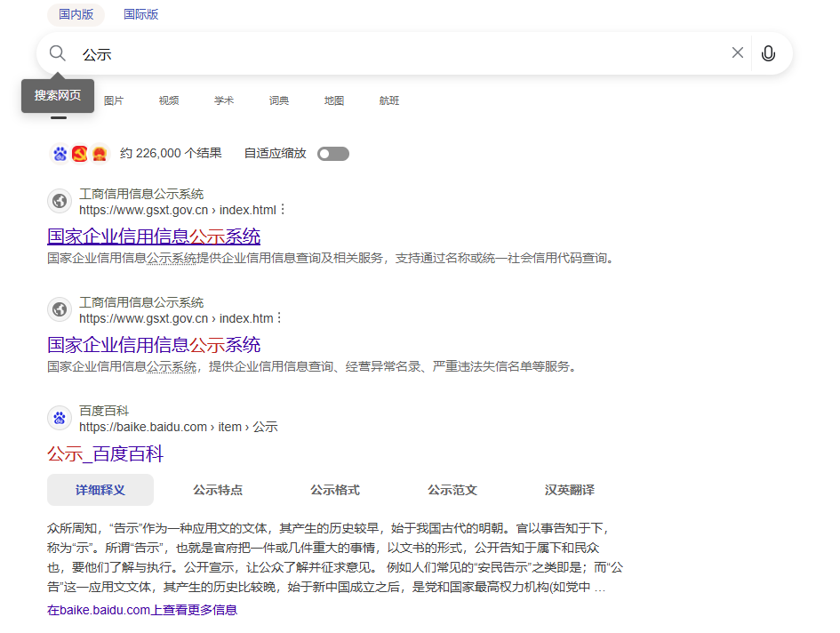Open the 图片 search tab

tap(114, 100)
